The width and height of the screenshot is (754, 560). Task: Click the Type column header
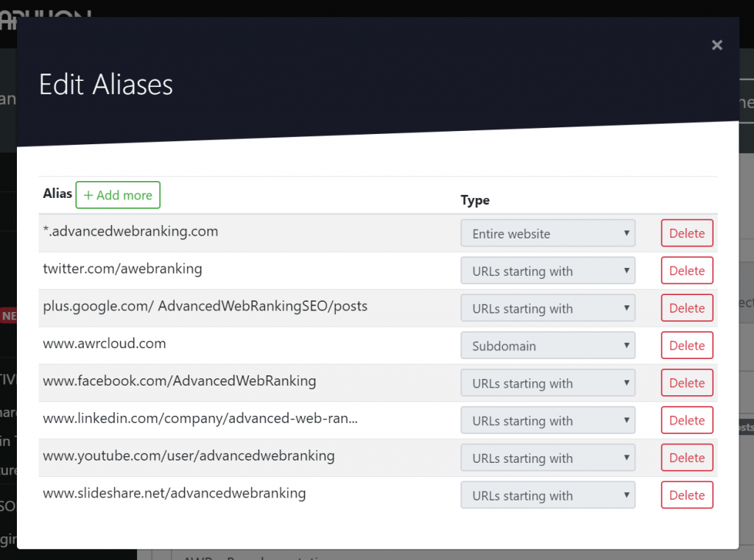475,200
